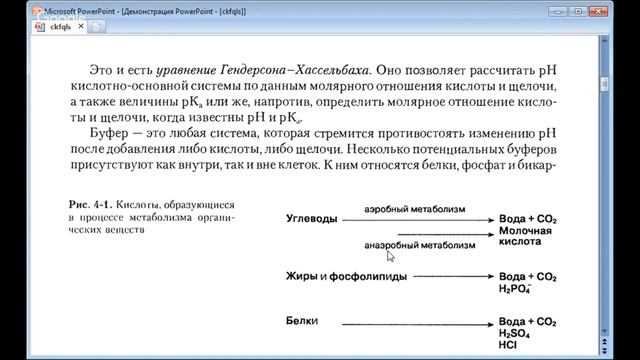The height and width of the screenshot is (360, 640).
Task: Click the figure caption 'Рис. 4-1.'
Action: 90,204
